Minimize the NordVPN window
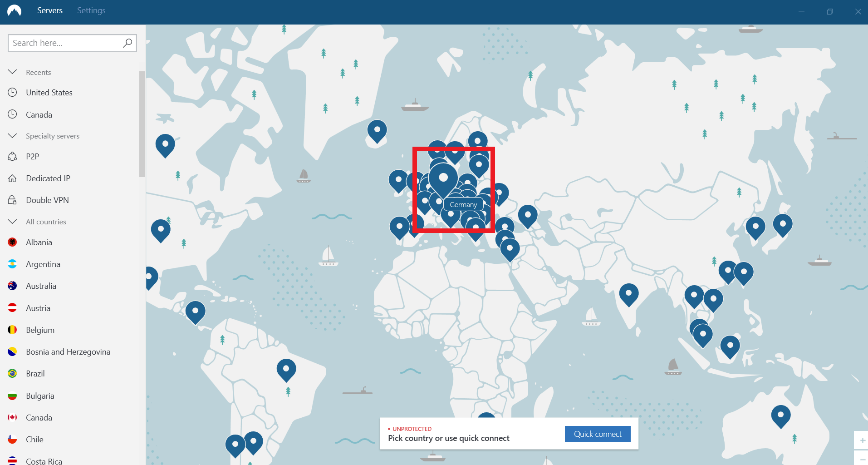 pyautogui.click(x=802, y=12)
